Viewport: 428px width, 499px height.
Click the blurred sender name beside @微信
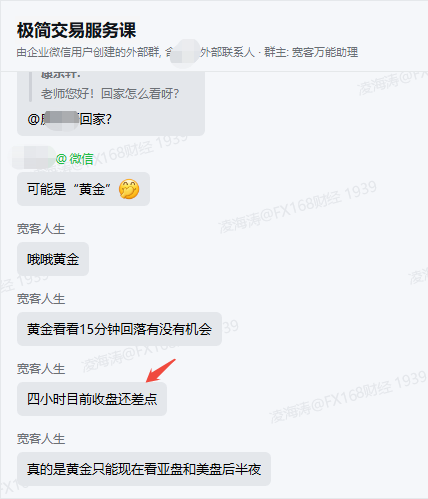pyautogui.click(x=33, y=157)
